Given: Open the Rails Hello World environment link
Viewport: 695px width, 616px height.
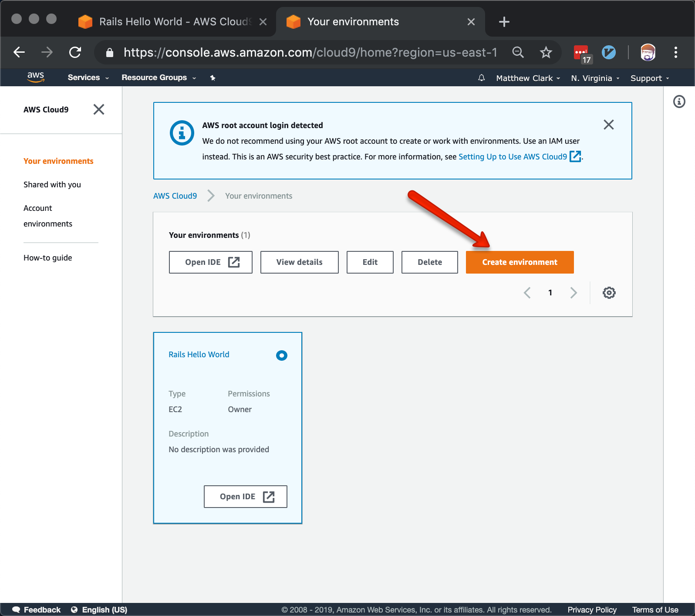Looking at the screenshot, I should click(x=199, y=355).
